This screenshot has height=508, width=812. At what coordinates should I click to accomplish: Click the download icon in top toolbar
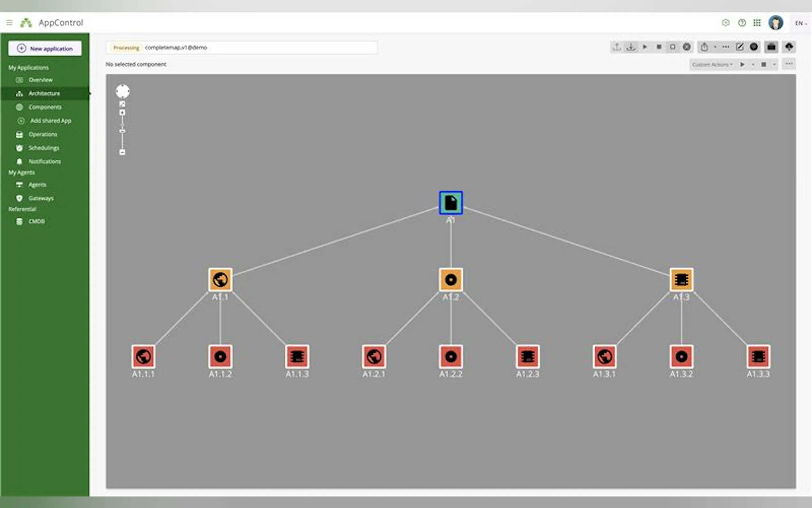tap(631, 47)
